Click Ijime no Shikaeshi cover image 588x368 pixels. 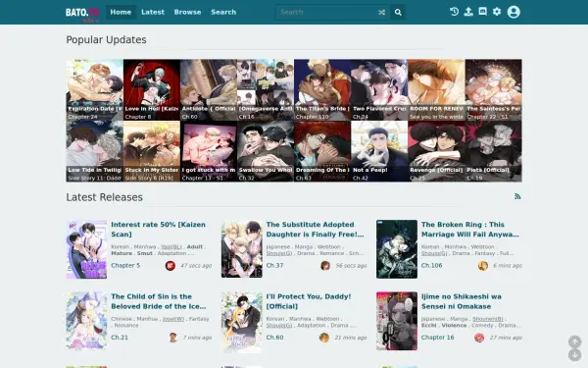397,321
